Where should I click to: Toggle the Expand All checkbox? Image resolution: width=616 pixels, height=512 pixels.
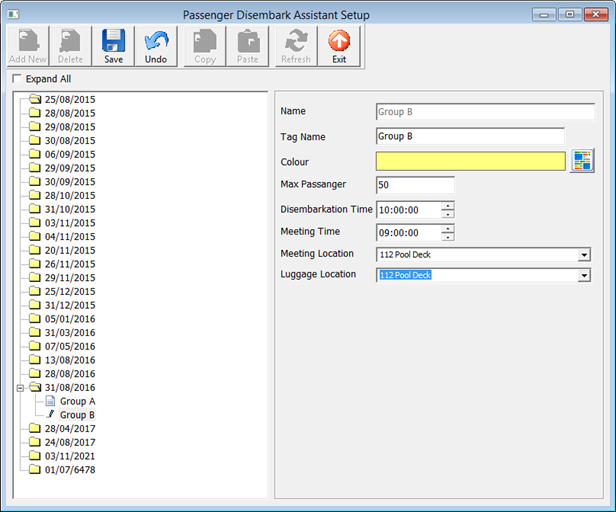(17, 79)
